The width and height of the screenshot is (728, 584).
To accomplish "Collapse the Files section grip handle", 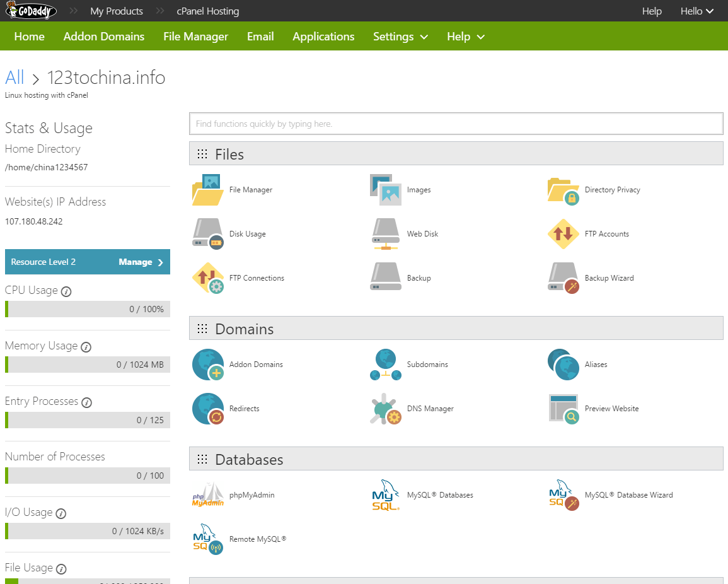I will pos(202,155).
